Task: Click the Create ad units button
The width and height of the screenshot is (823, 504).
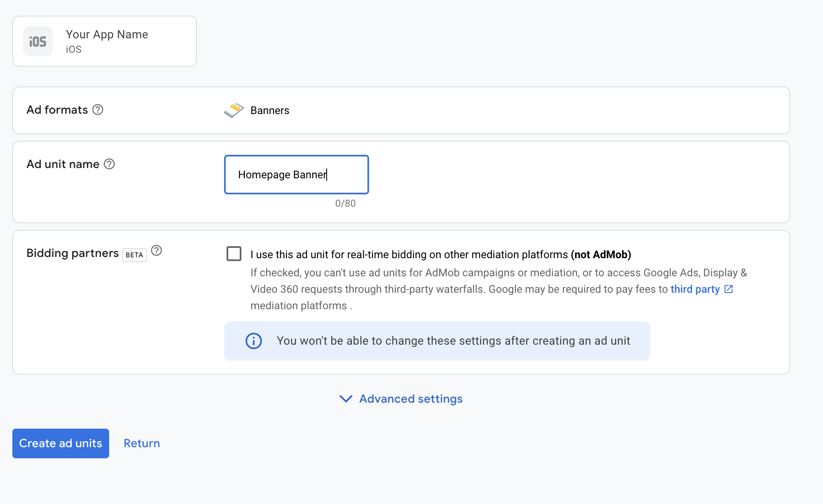Action: [x=61, y=443]
